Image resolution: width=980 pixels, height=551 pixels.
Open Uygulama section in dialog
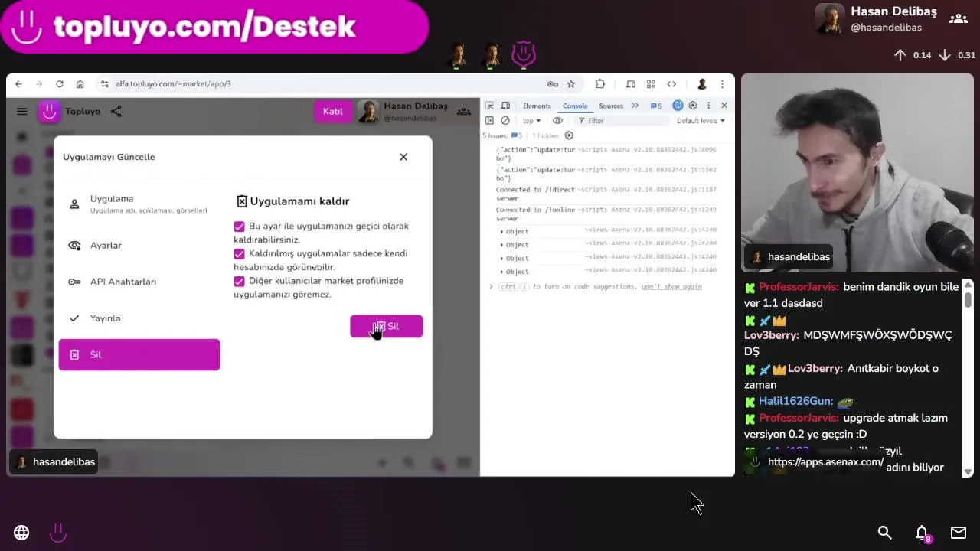(139, 204)
